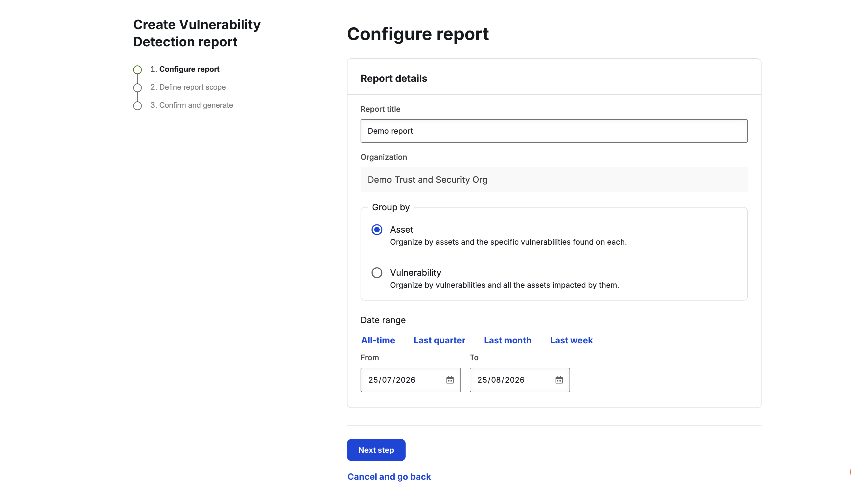The image size is (851, 504).
Task: Choose the All-time date range
Action: point(378,340)
